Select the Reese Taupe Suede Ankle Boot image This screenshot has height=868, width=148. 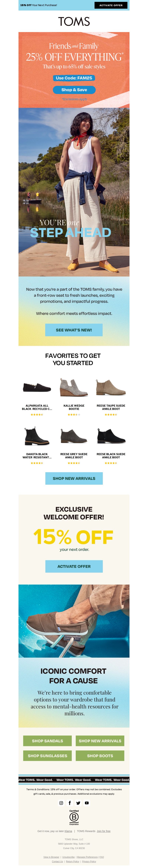tap(111, 387)
